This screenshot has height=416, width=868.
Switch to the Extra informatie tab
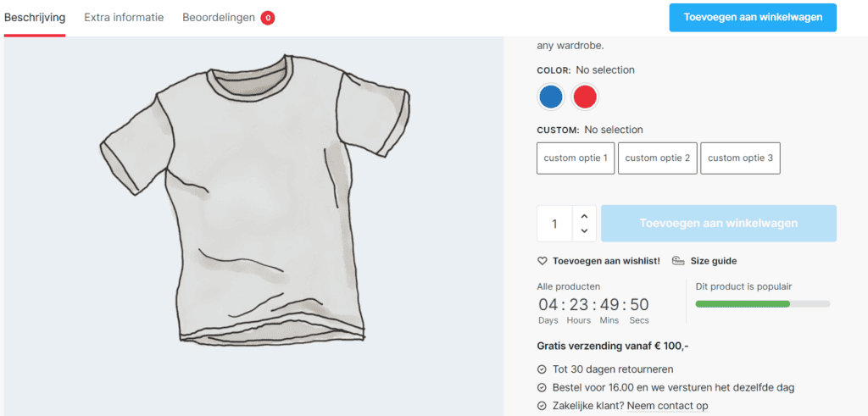coord(124,18)
